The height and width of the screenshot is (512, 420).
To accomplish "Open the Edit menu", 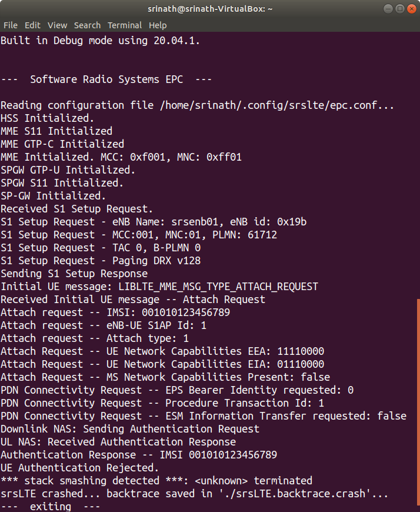I will point(32,25).
